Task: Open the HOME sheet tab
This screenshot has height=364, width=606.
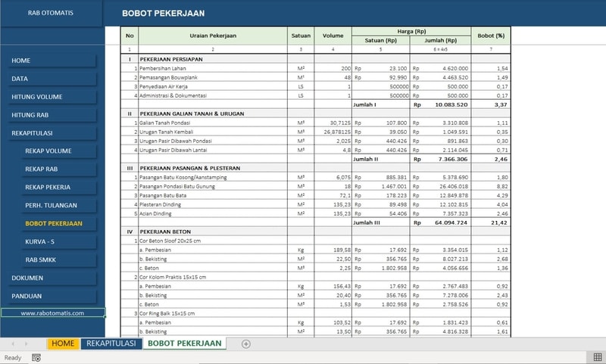Action: pos(63,344)
